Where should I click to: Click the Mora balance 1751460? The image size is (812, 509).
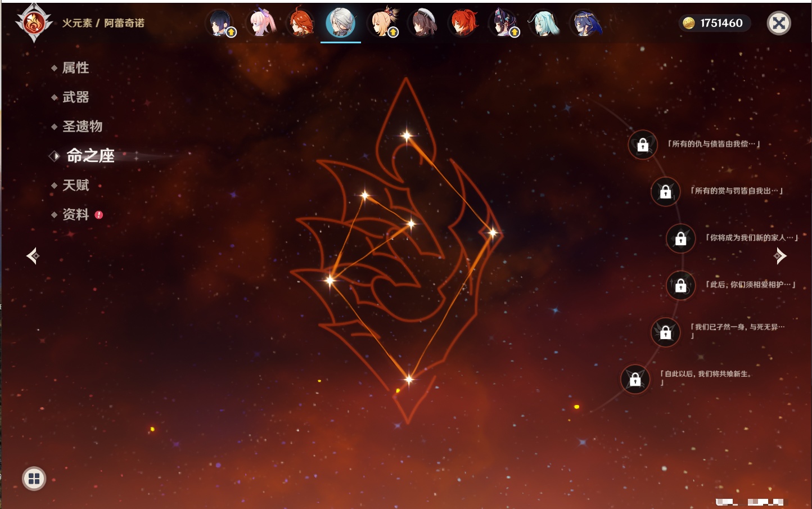point(714,23)
